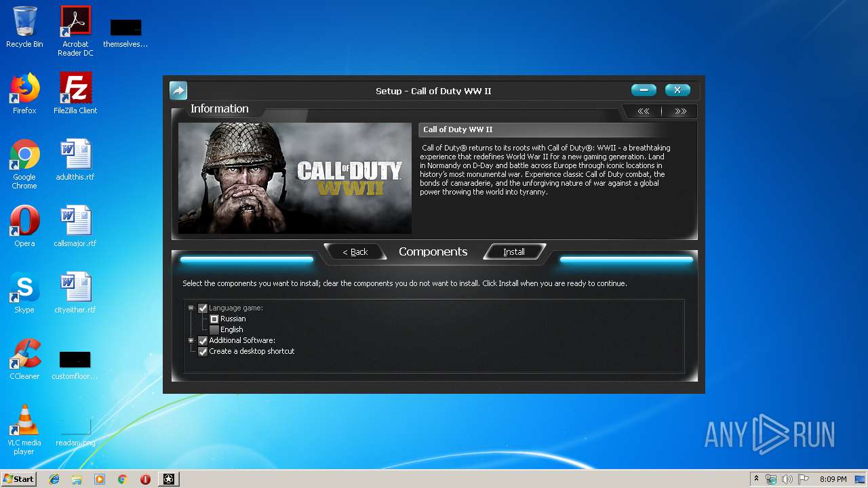Open Skype desktop shortcut
The height and width of the screenshot is (488, 868).
24,293
